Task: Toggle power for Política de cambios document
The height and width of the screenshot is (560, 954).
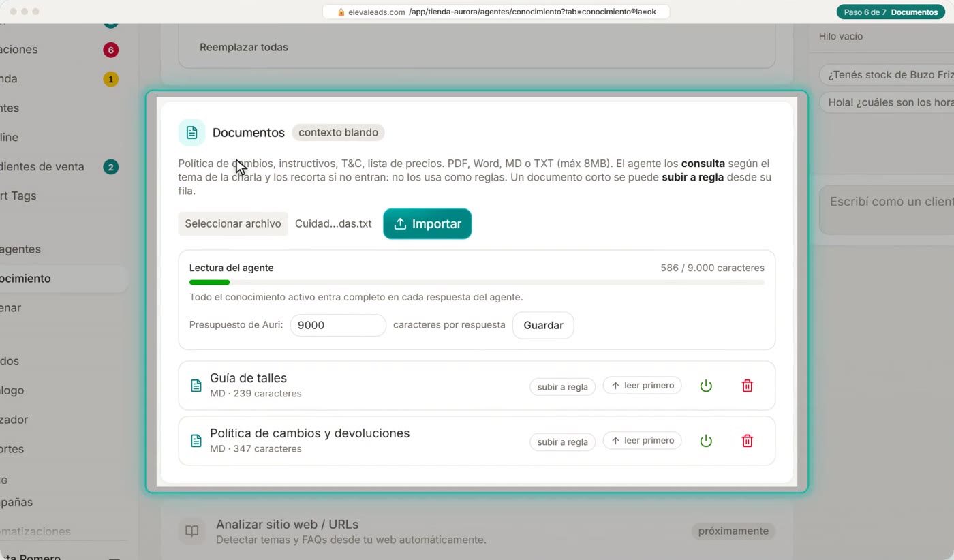Action: [706, 441]
